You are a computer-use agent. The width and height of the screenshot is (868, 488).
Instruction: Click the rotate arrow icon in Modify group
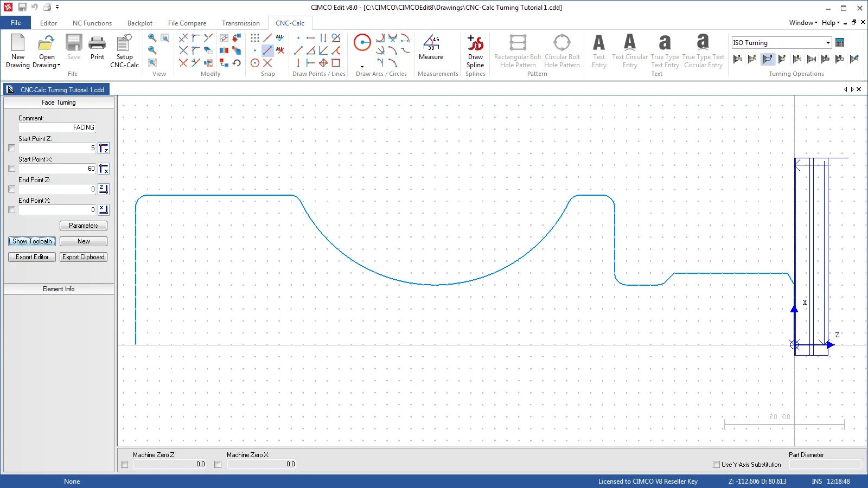[237, 63]
